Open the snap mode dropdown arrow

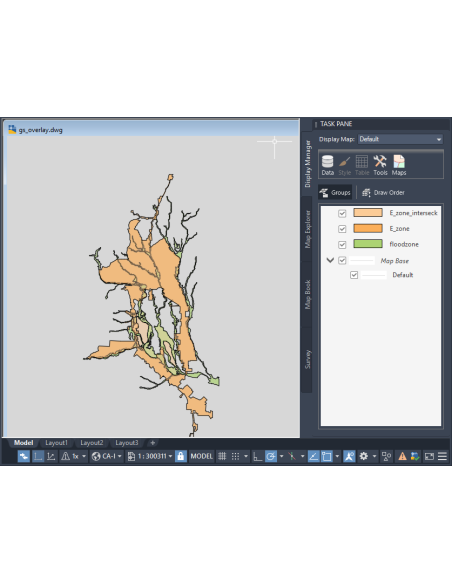point(246,456)
